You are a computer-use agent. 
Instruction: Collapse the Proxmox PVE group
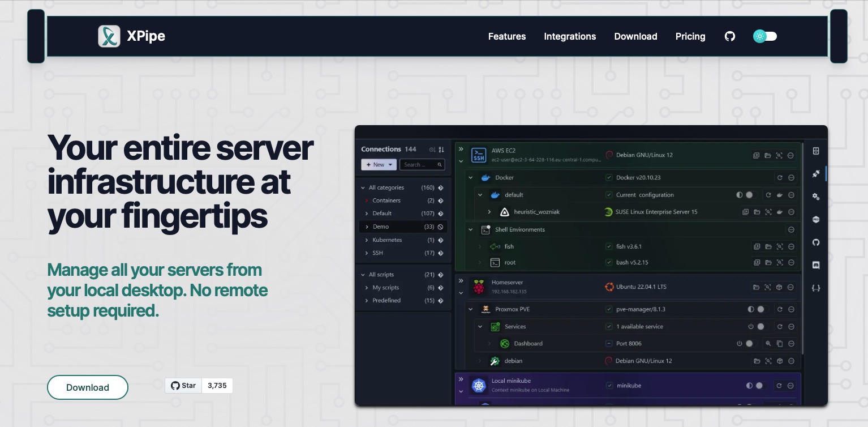click(471, 309)
